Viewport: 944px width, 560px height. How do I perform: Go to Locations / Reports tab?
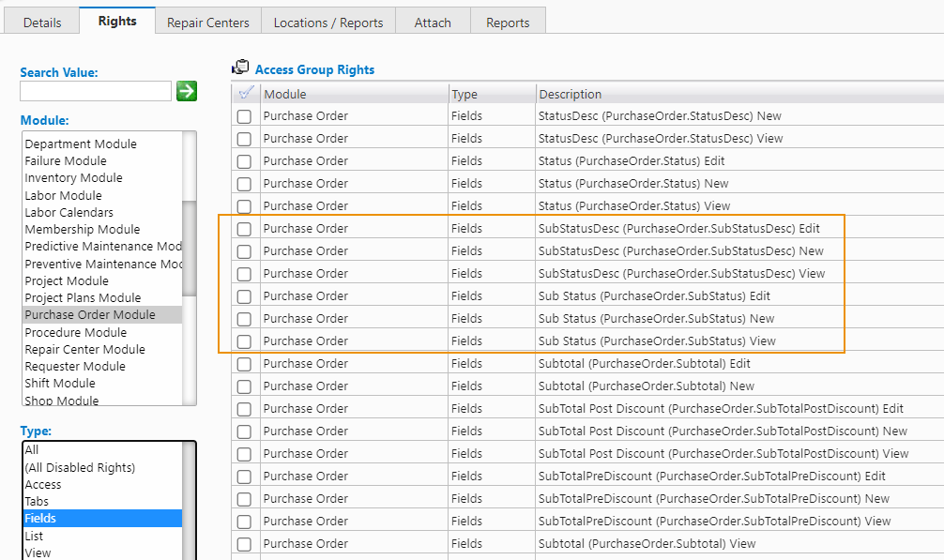[x=328, y=23]
